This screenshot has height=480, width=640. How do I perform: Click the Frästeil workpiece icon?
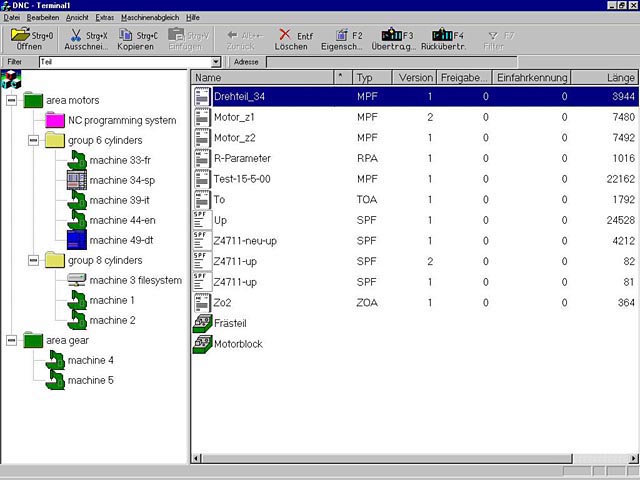coord(202,323)
